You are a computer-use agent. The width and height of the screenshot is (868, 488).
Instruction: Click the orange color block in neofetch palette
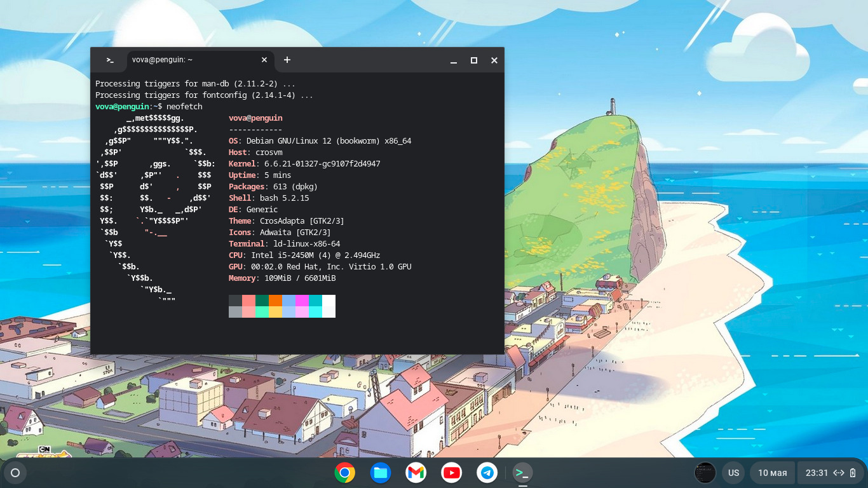pos(275,301)
